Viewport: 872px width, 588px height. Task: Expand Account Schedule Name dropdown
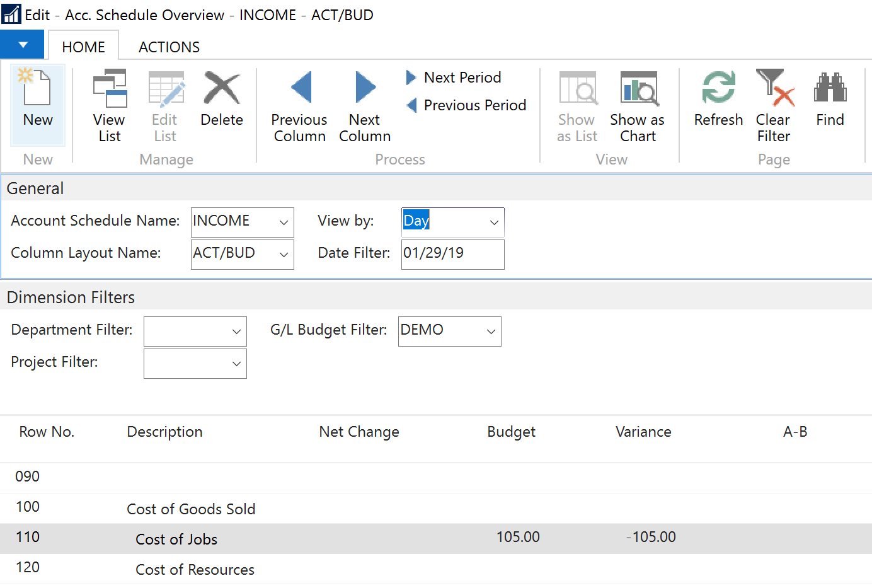tap(284, 222)
